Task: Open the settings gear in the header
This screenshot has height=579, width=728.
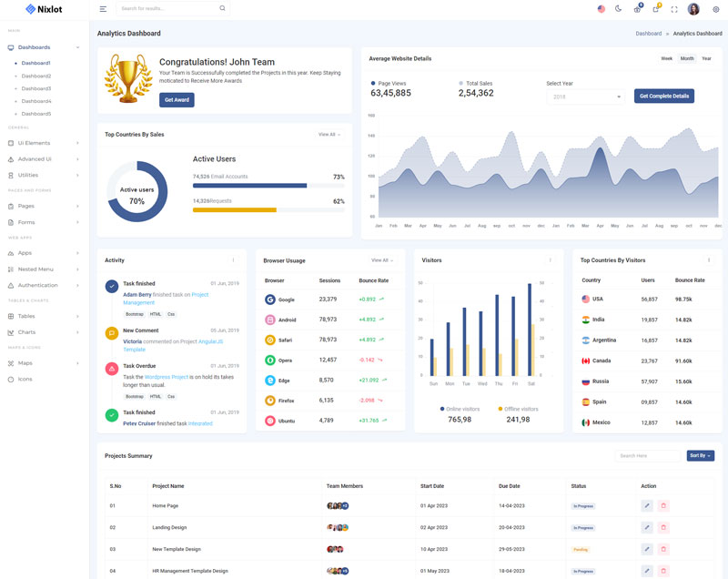Action: coord(715,9)
